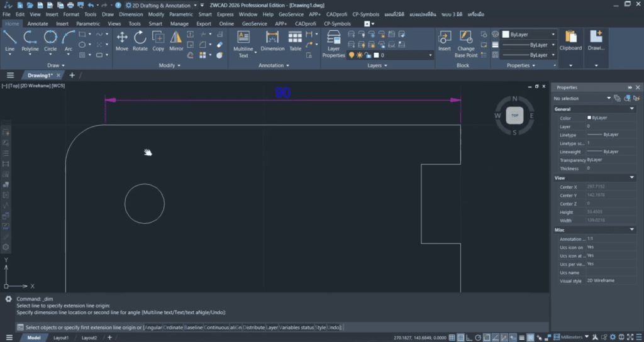Switch to the Annotate ribbon tab
644x342 pixels.
pyautogui.click(x=38, y=24)
